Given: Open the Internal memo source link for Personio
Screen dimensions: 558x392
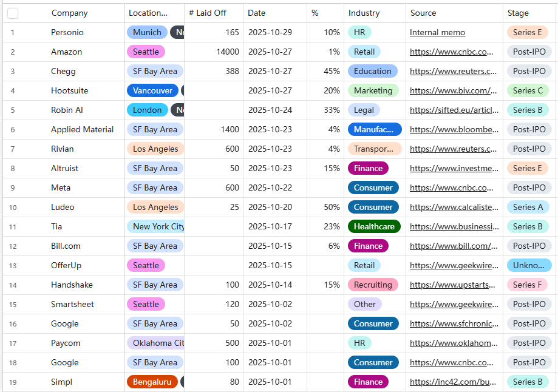Looking at the screenshot, I should (x=437, y=32).
